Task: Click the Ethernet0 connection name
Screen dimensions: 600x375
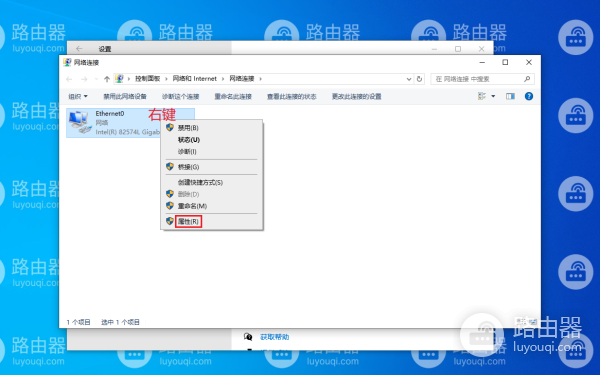Action: pos(110,114)
